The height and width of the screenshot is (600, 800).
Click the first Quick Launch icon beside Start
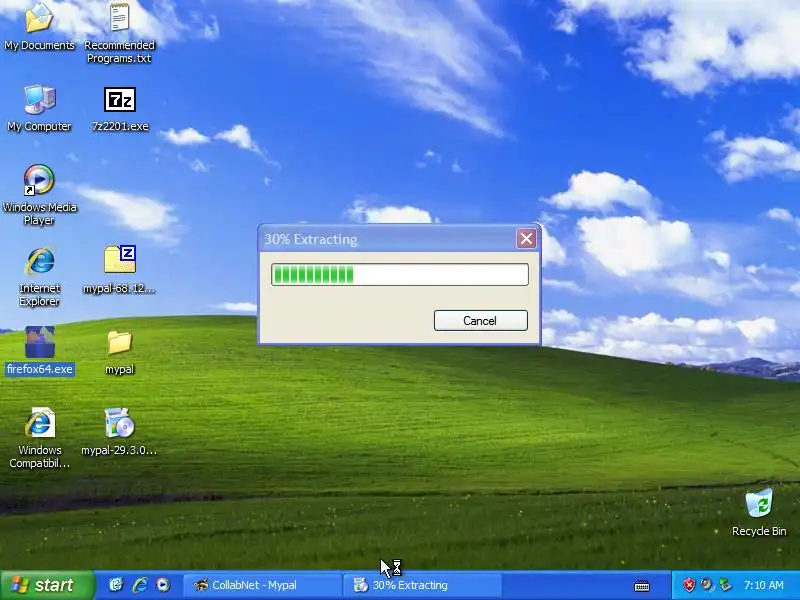[x=116, y=585]
